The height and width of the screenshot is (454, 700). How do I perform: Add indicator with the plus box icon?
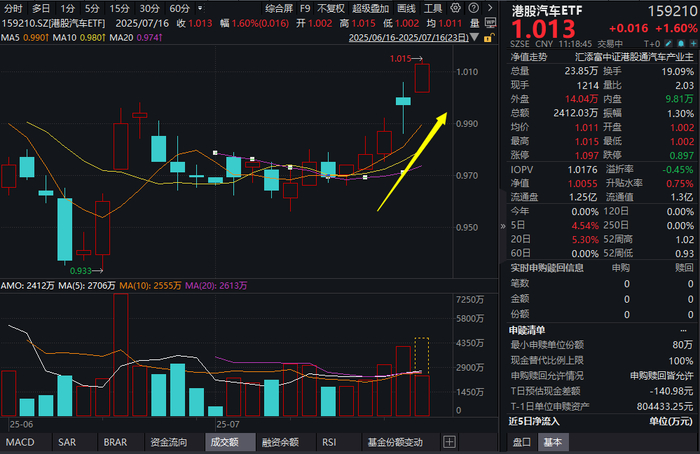click(x=449, y=442)
